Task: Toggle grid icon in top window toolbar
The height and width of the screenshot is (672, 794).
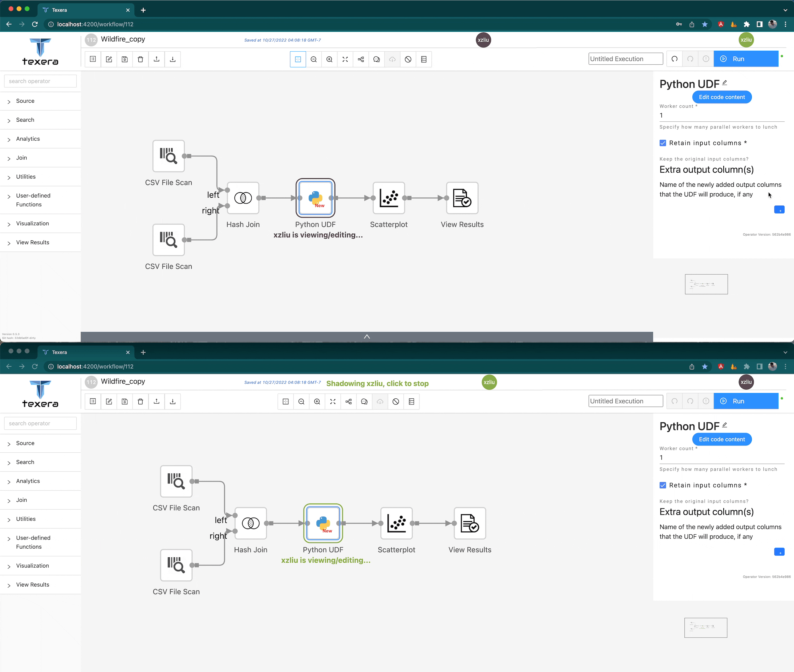Action: (298, 60)
